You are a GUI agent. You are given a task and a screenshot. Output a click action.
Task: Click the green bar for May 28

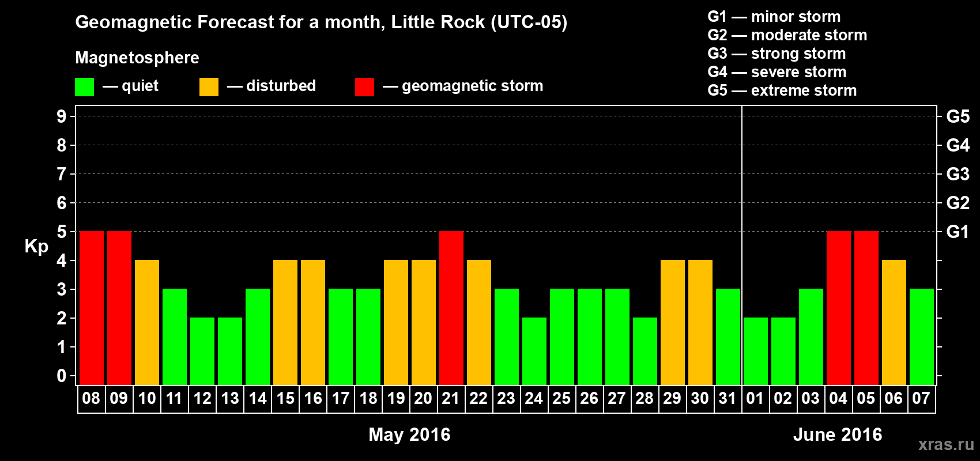(x=645, y=352)
